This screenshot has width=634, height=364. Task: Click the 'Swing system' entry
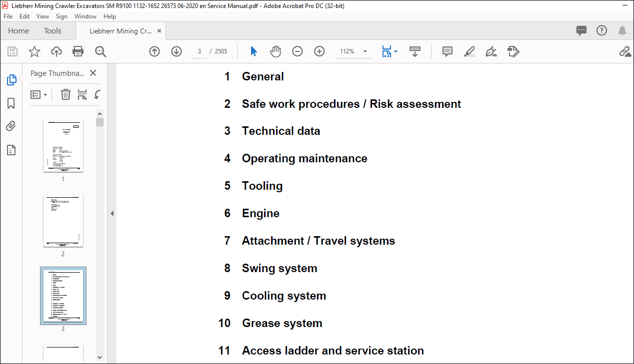click(279, 268)
